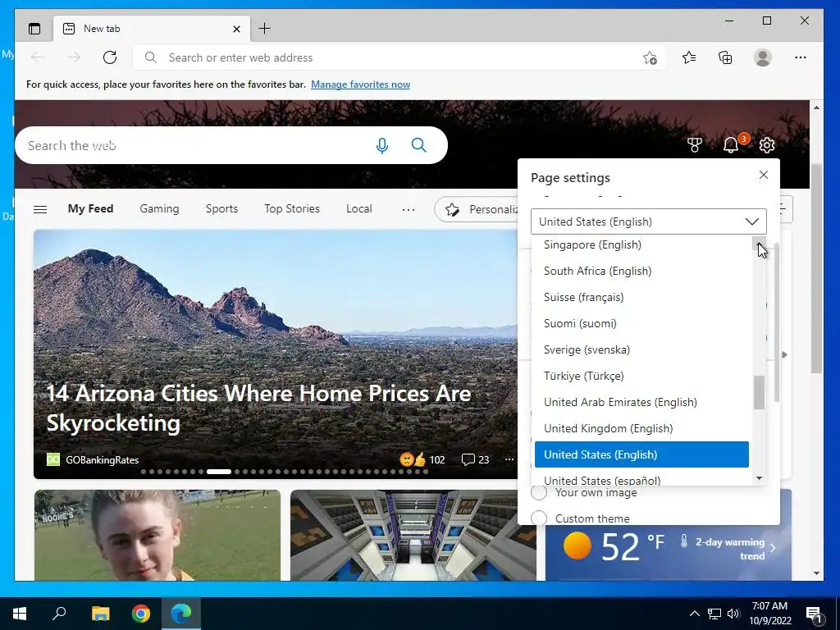840x630 pixels.
Task: Open the Favorites list icon
Action: coord(689,57)
